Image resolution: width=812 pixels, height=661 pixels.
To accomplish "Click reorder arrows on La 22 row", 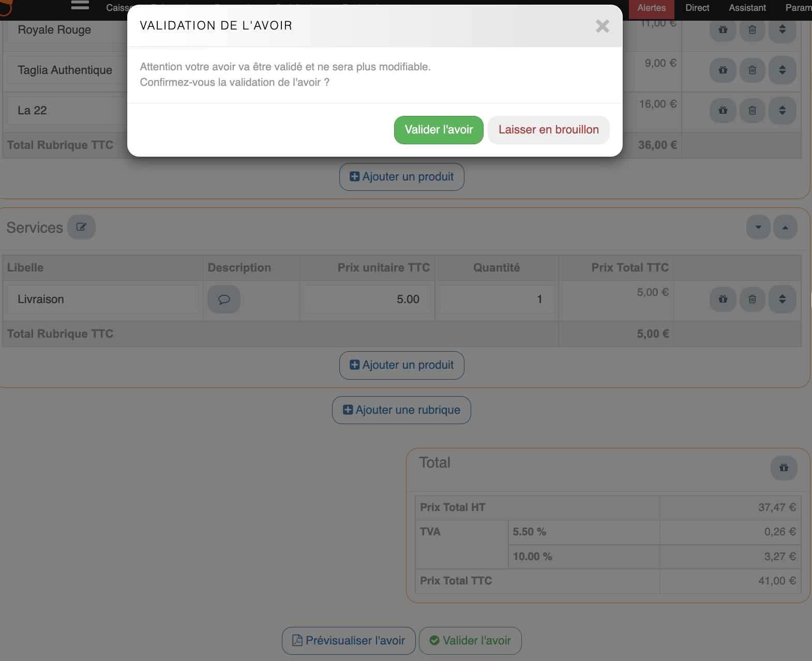I will (x=782, y=110).
